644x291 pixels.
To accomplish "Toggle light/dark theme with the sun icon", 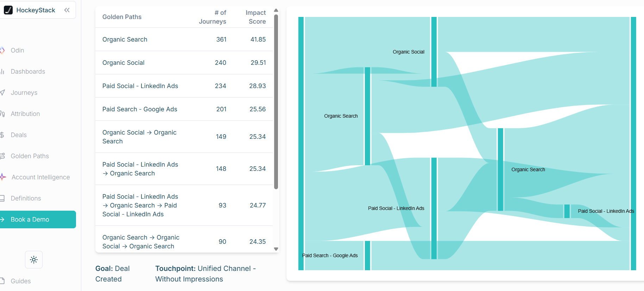I will [33, 260].
